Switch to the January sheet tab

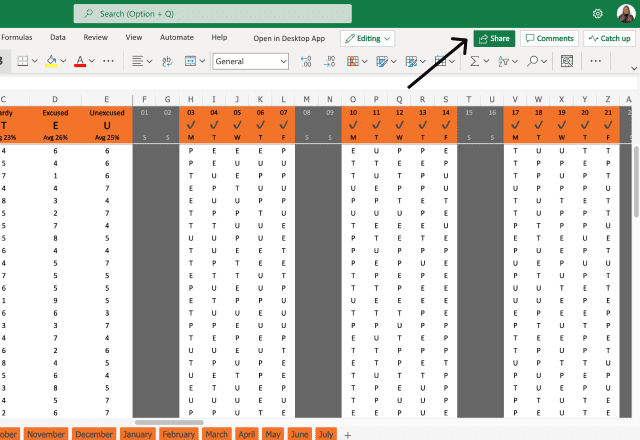pyautogui.click(x=138, y=434)
